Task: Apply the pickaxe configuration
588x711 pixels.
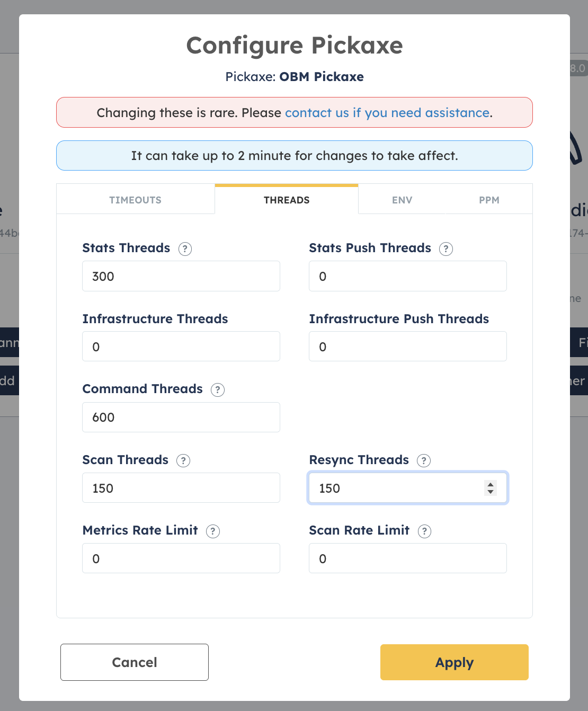Action: (455, 662)
